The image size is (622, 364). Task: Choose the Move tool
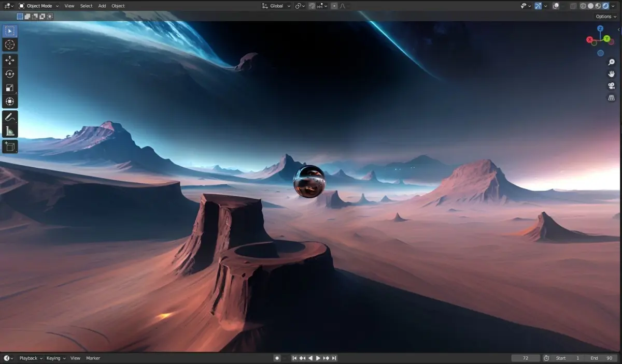[10, 60]
